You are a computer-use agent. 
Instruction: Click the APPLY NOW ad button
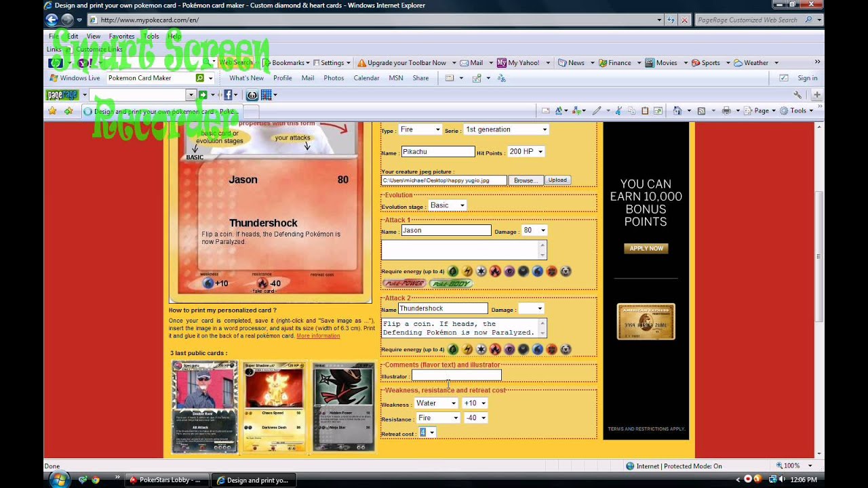(646, 249)
